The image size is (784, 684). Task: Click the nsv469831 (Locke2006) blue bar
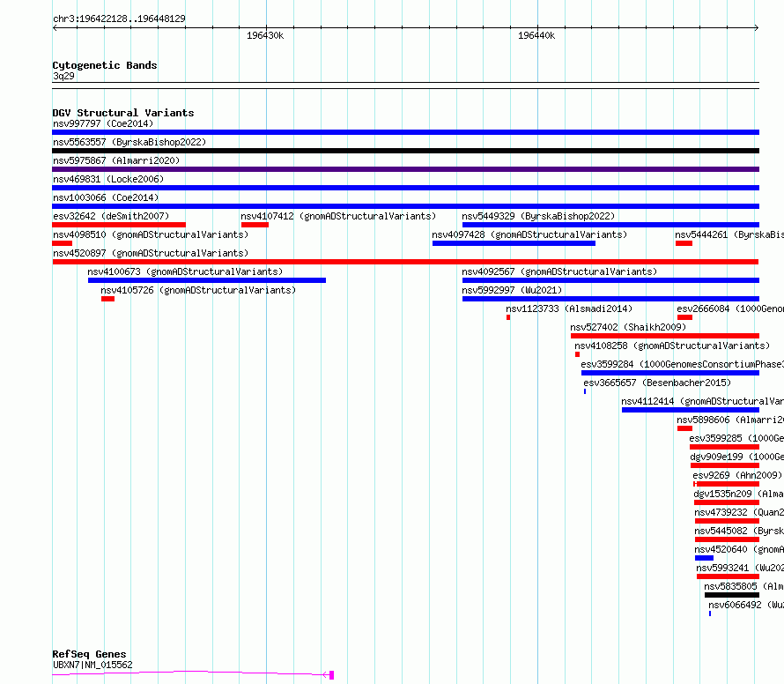[x=405, y=188]
